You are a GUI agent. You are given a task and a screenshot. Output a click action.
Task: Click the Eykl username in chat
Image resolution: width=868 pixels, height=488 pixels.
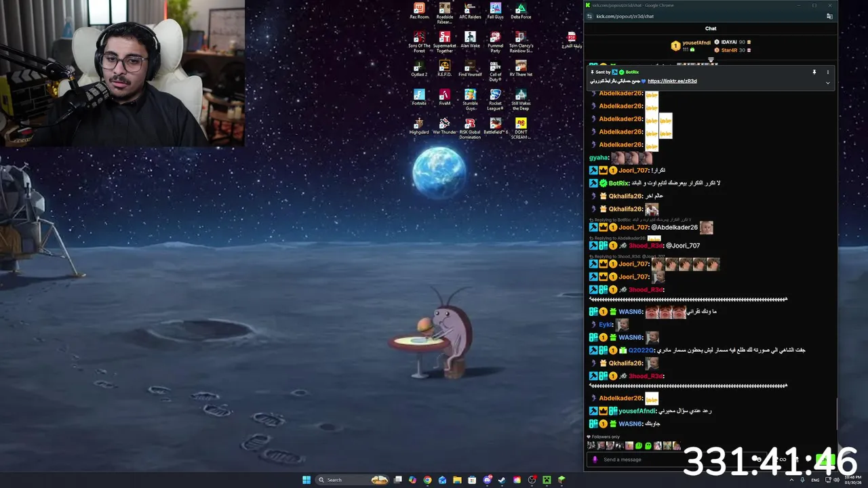click(x=606, y=325)
